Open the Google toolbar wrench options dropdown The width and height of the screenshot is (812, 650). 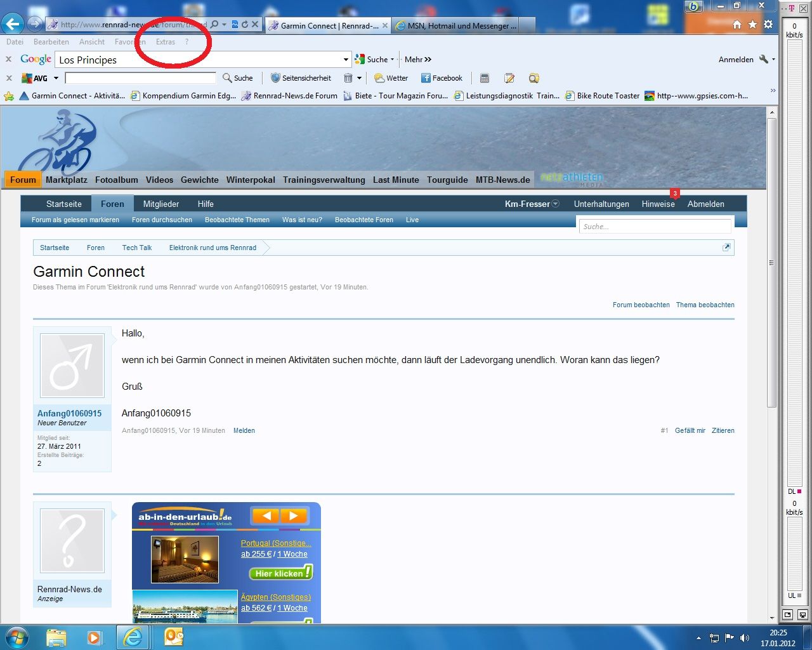pos(767,60)
